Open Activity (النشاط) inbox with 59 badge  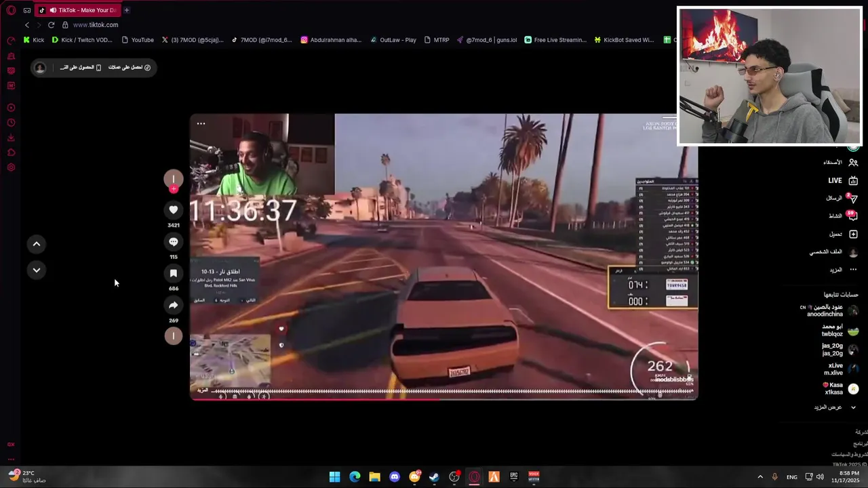click(x=843, y=216)
